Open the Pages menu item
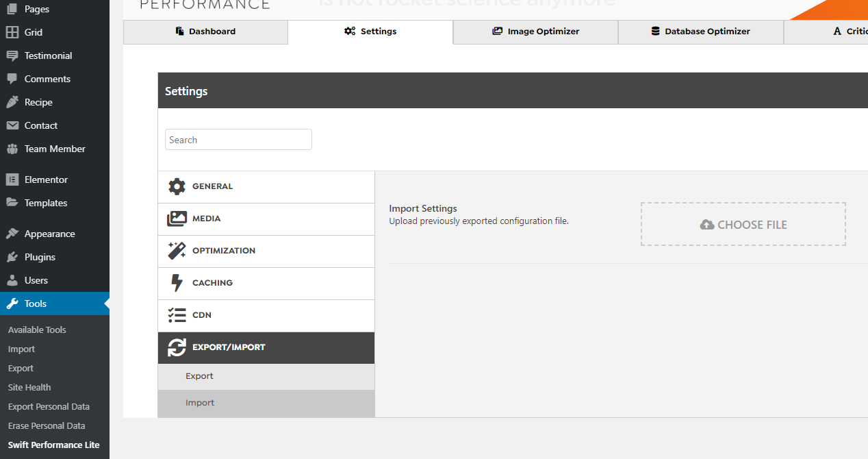Screen dimensions: 868x459 [55, 9]
